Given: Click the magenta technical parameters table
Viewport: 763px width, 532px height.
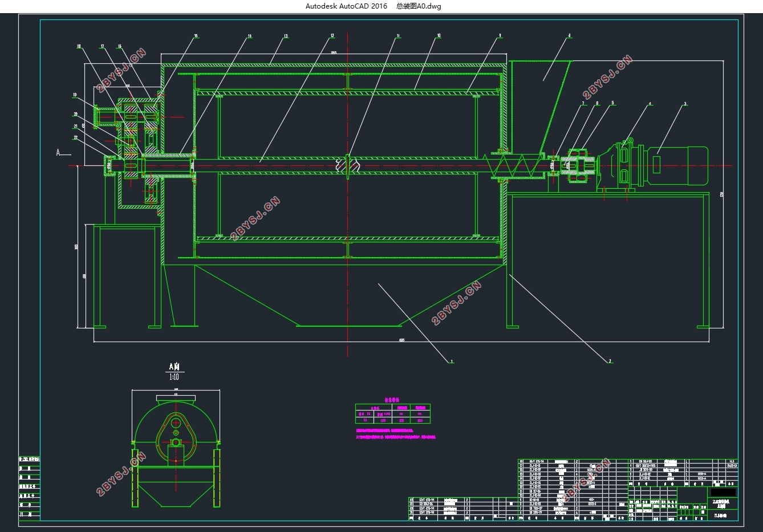Looking at the screenshot, I should tap(392, 413).
